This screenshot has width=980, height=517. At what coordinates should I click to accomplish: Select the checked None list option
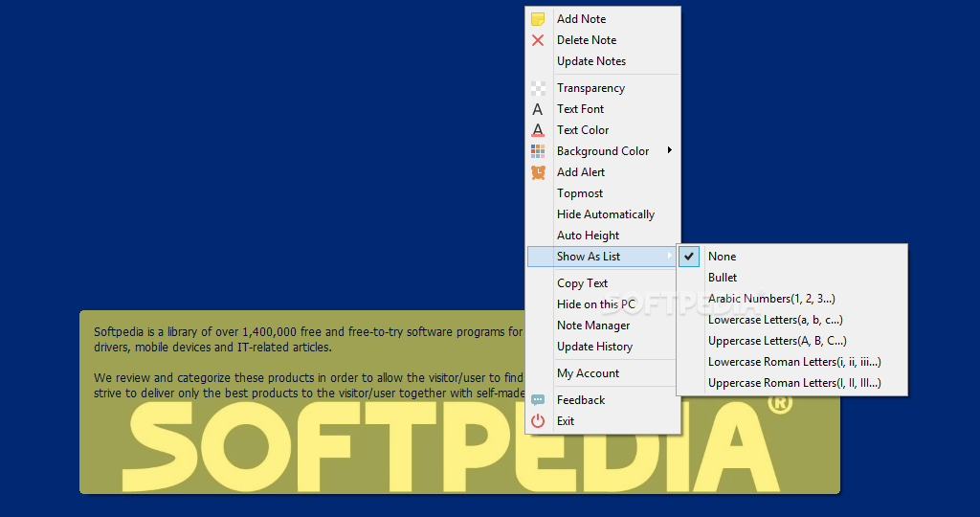click(791, 257)
